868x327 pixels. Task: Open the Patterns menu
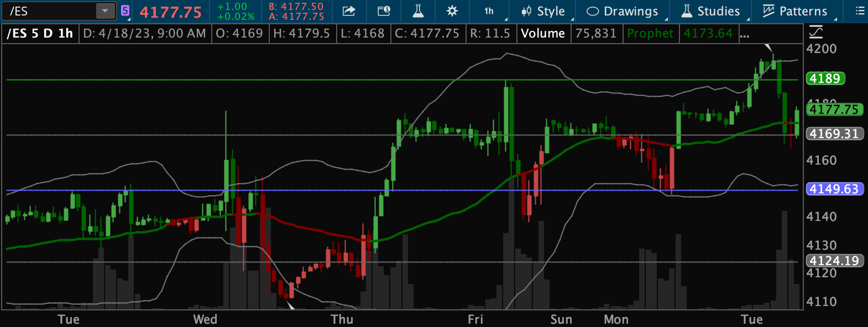(x=795, y=11)
